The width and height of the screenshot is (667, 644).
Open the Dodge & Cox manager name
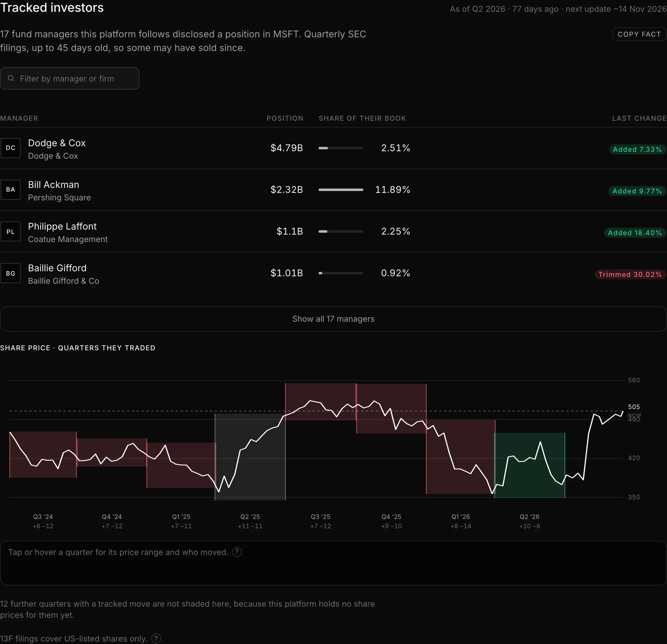(x=57, y=143)
